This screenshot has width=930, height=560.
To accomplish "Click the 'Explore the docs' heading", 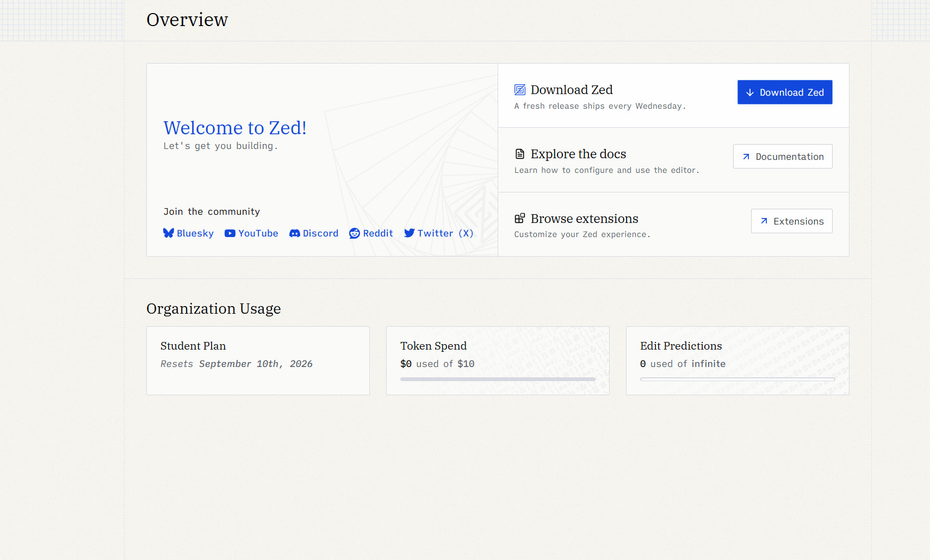I will (x=579, y=154).
